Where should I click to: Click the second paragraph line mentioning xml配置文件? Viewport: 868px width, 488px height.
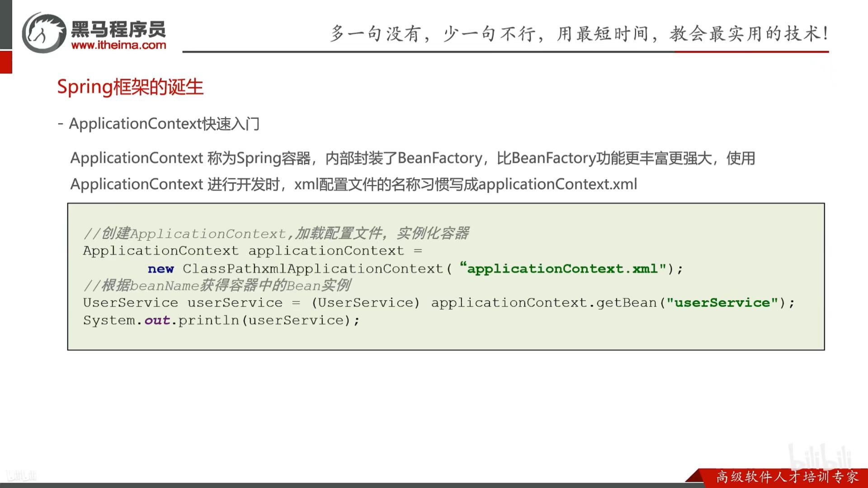[x=354, y=184]
